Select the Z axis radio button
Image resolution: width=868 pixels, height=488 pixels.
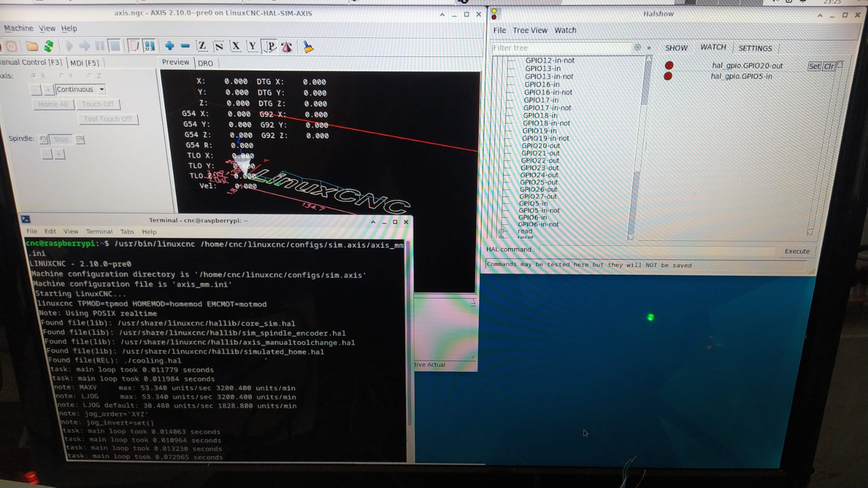(x=90, y=76)
